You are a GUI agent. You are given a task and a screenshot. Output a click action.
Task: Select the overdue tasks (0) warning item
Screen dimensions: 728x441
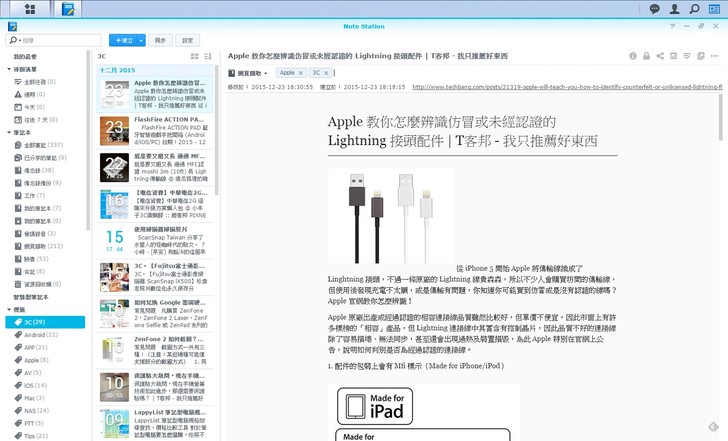click(30, 94)
